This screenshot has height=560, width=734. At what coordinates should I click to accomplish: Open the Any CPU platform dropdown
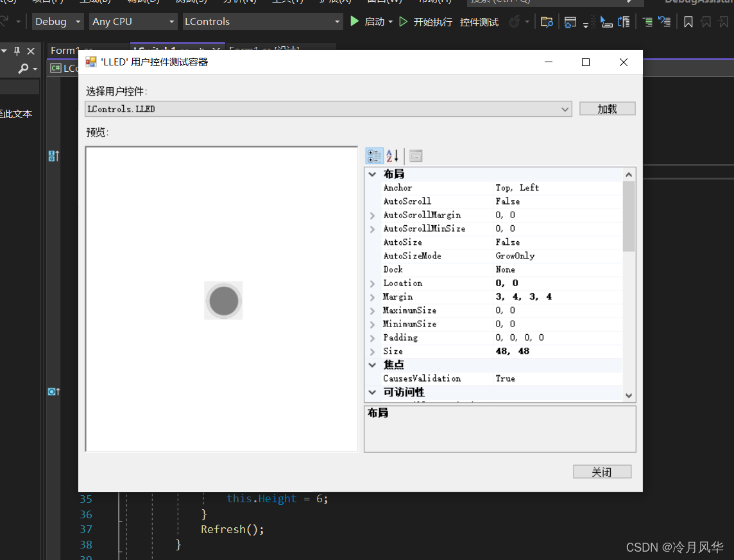(133, 22)
